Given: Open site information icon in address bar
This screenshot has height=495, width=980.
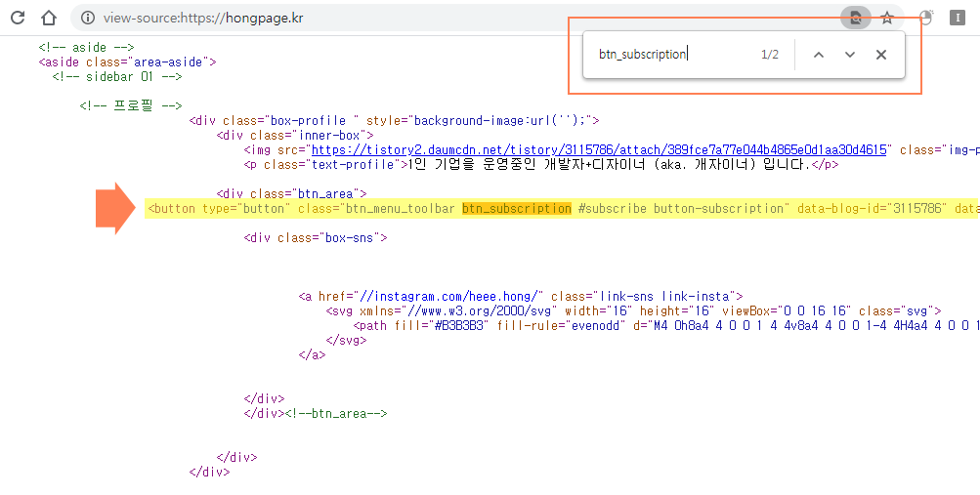Looking at the screenshot, I should (x=88, y=18).
